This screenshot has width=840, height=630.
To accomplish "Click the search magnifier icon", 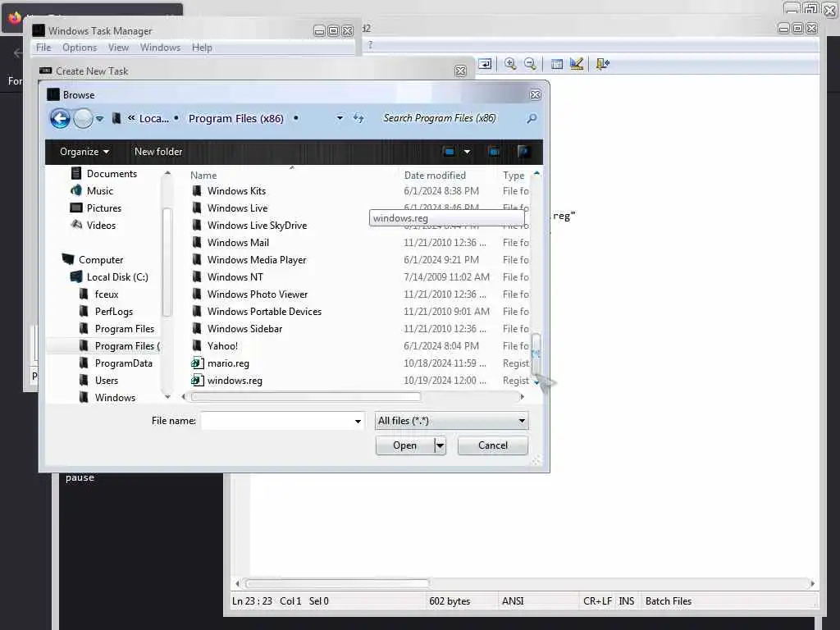I will pos(532,118).
